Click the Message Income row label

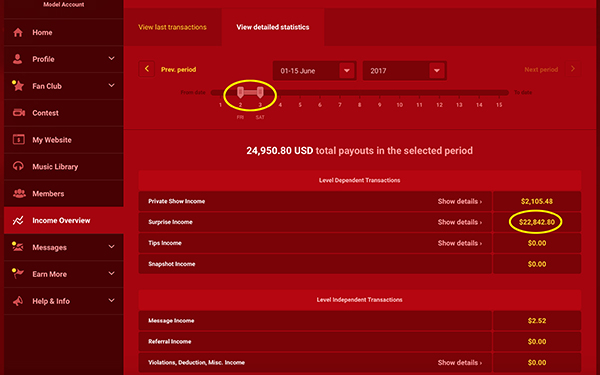[171, 321]
